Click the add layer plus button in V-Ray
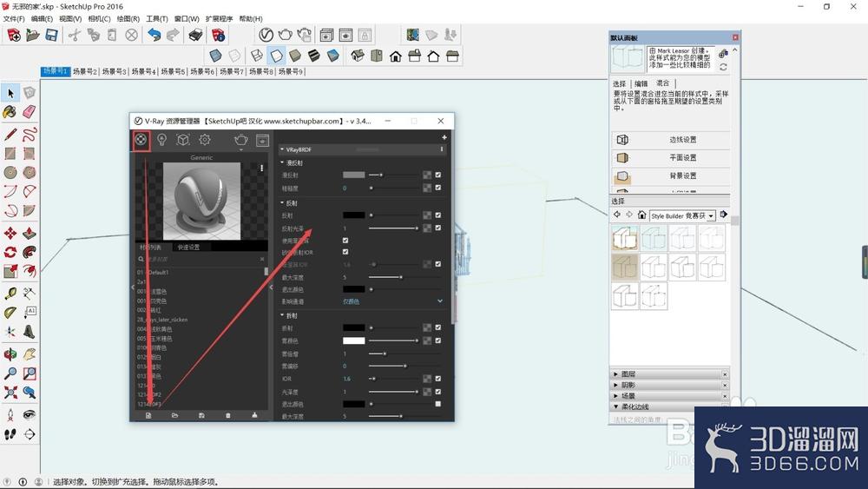 click(444, 136)
